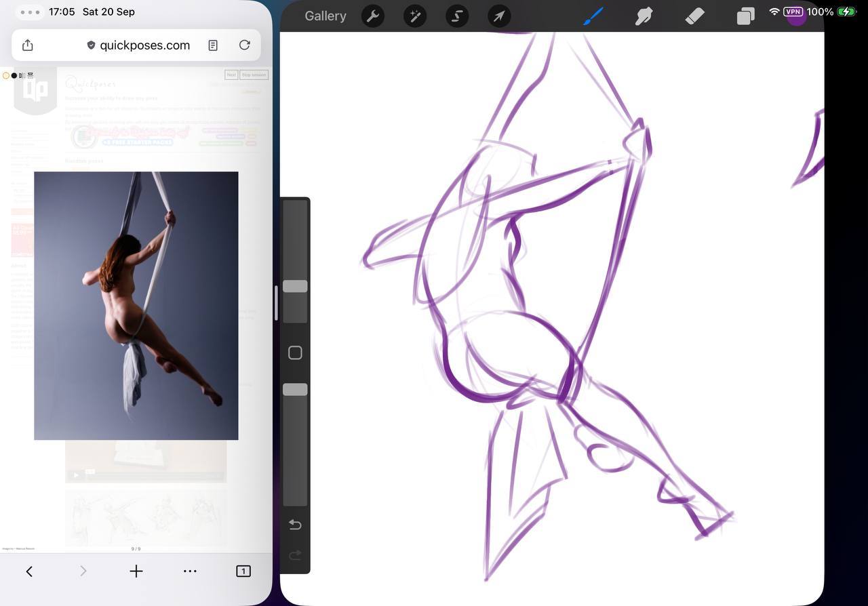
Task: Open the Safari share sheet
Action: [x=27, y=45]
